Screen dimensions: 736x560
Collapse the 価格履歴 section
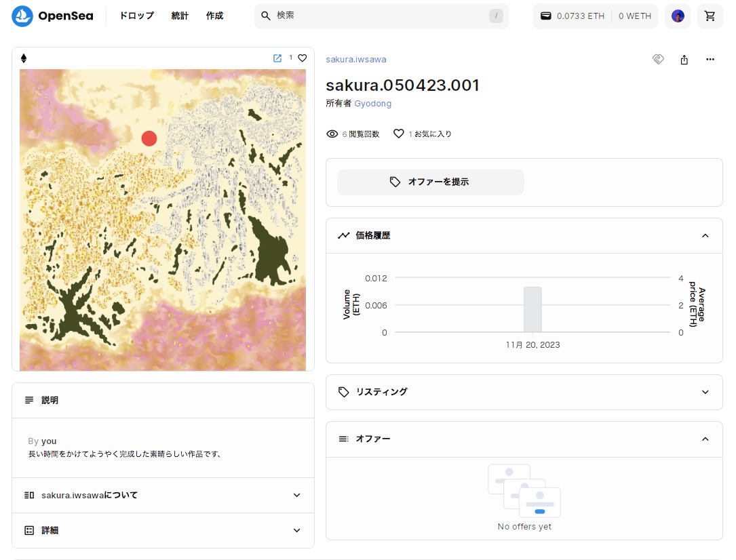click(x=705, y=236)
